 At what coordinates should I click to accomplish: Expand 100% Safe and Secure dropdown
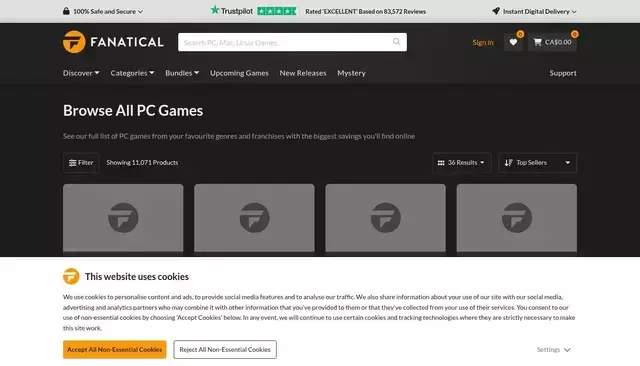(x=103, y=11)
